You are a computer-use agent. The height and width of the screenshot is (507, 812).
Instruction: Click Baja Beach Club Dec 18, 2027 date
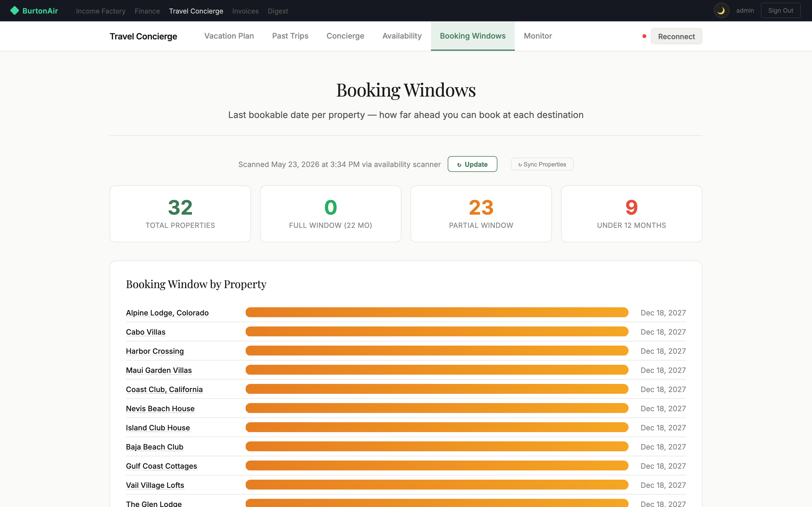[663, 447]
